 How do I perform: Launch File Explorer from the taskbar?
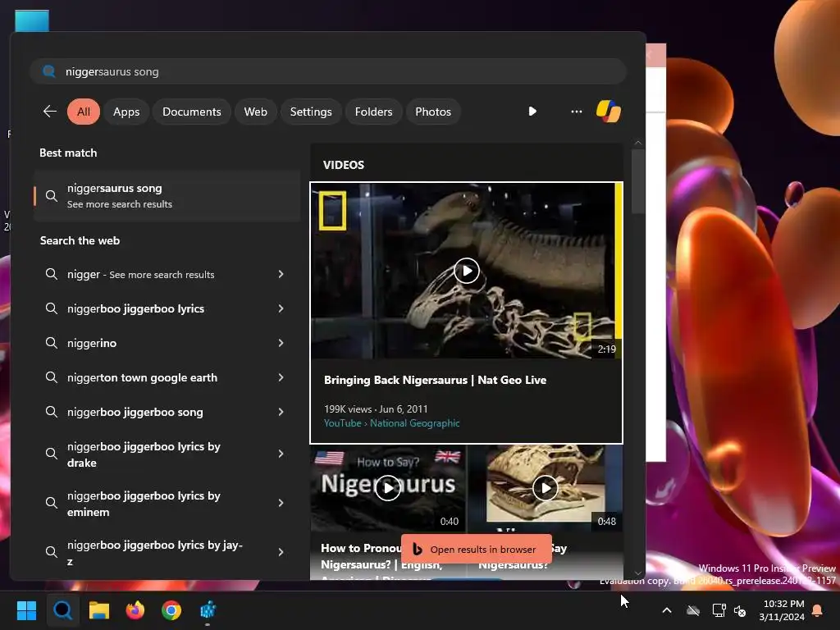(x=99, y=610)
